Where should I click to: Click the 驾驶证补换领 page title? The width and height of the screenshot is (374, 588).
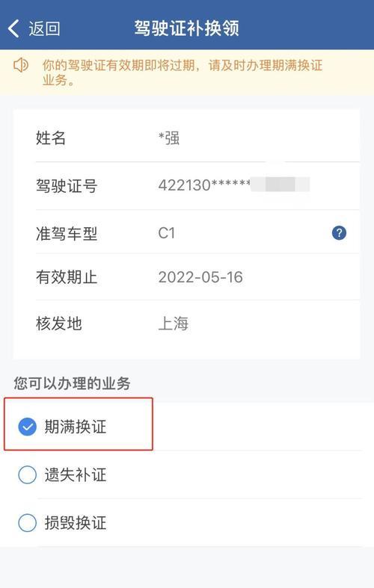[186, 28]
